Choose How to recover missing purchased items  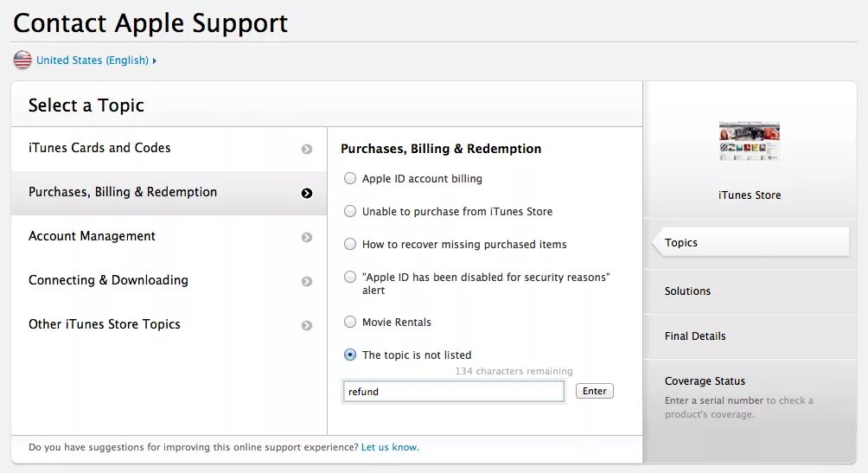tap(350, 244)
